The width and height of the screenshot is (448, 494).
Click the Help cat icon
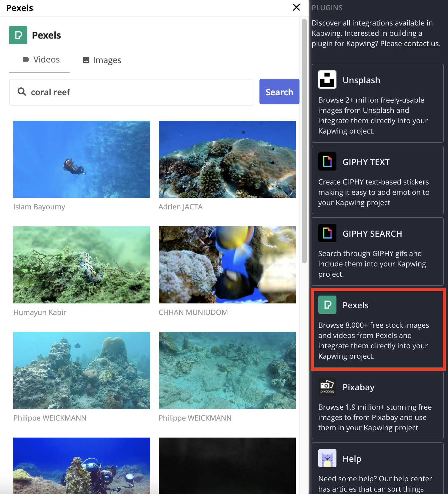click(x=327, y=458)
